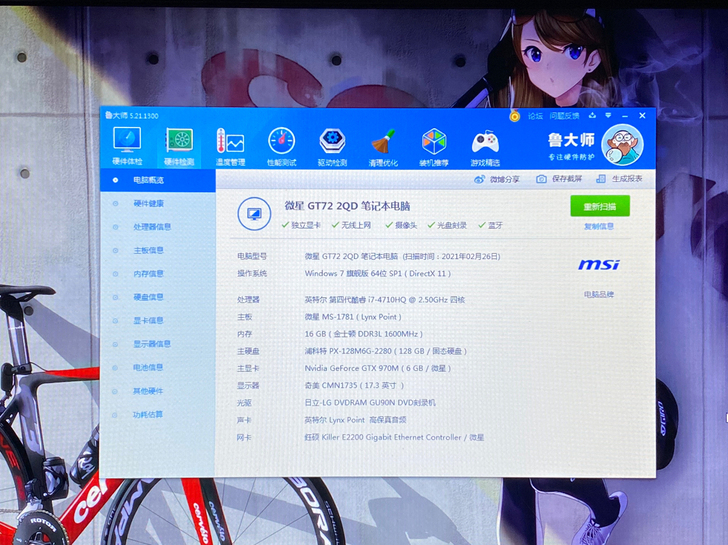
Task: Click the 无线上网 check label
Action: point(356,226)
